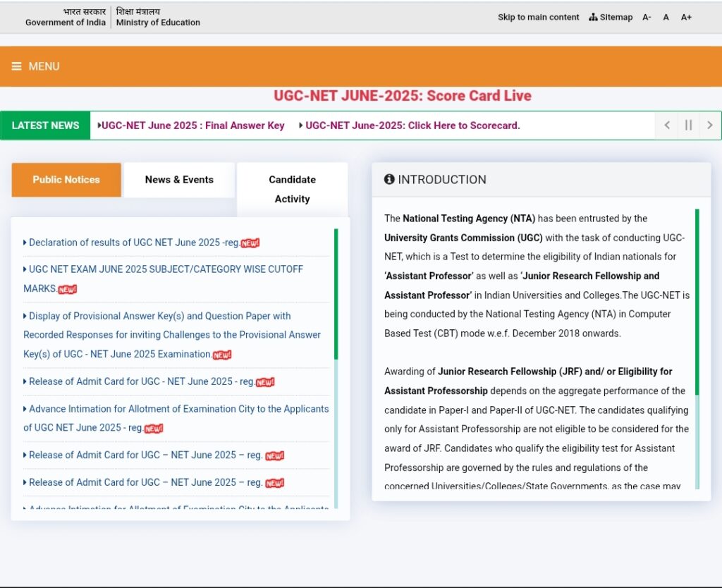The height and width of the screenshot is (588, 722).
Task: Increase font size with A+ button
Action: (x=686, y=17)
